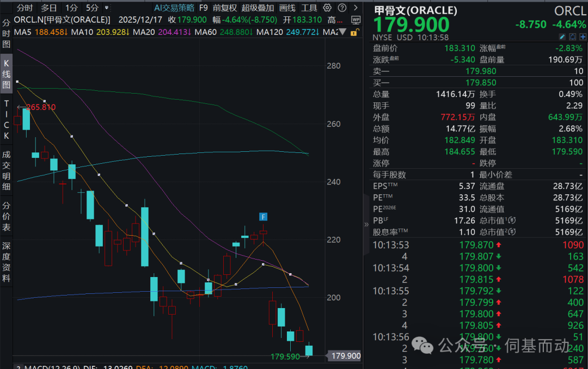Click 内盘 value 643.99万
The height and width of the screenshot is (369, 588).
[566, 117]
